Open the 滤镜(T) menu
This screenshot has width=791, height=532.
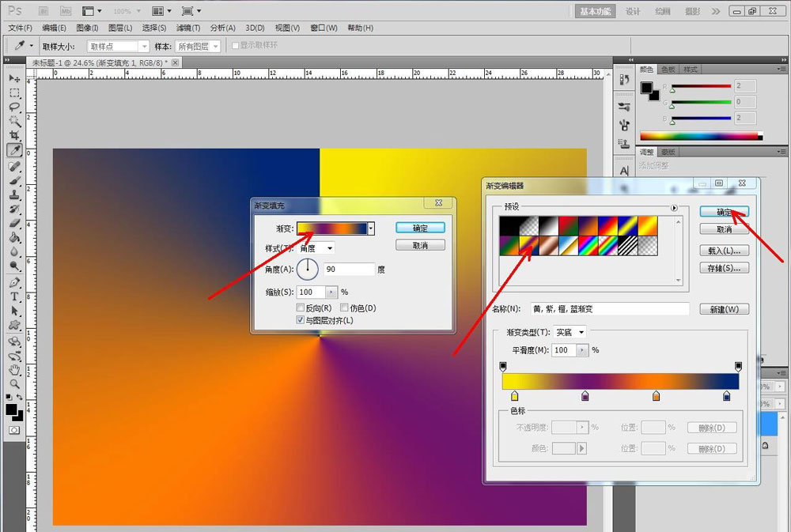(x=188, y=28)
